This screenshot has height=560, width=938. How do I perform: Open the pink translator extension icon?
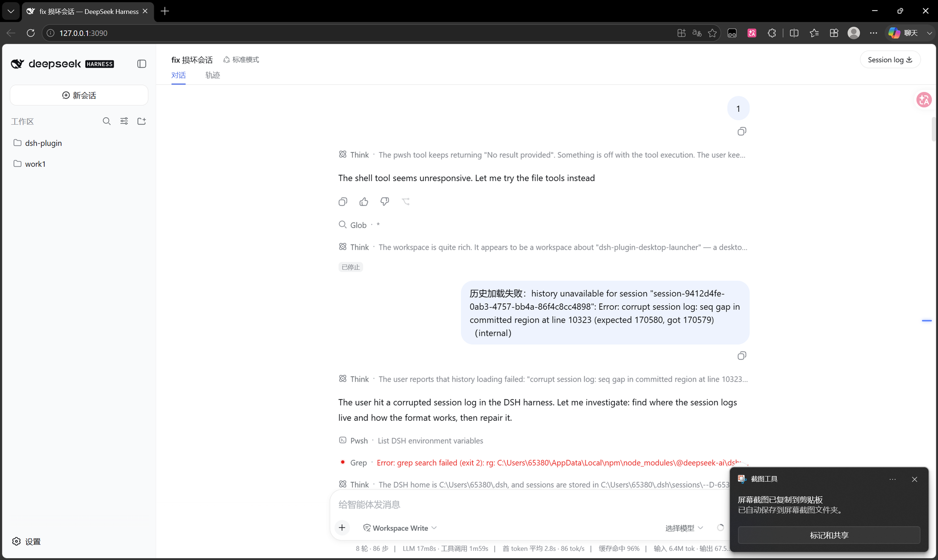752,33
